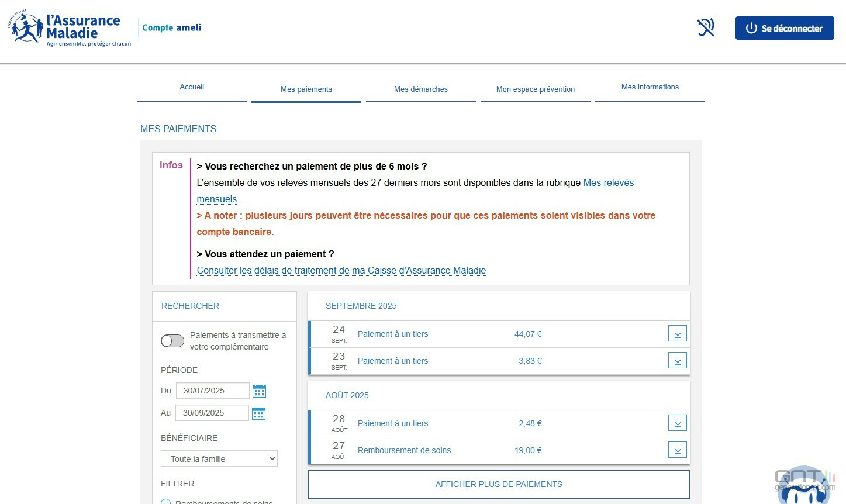Click the hearing accessibility icon
The height and width of the screenshot is (504, 846).
click(706, 27)
